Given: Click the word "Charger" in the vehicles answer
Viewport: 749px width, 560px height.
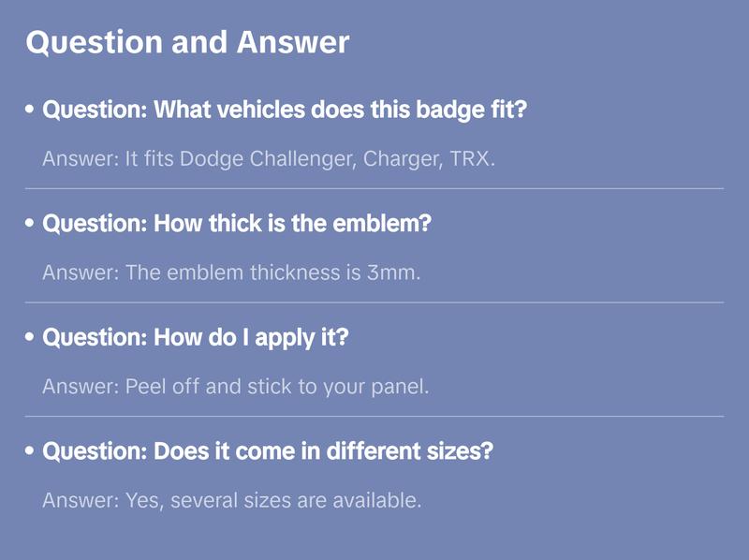Looking at the screenshot, I should [402, 159].
